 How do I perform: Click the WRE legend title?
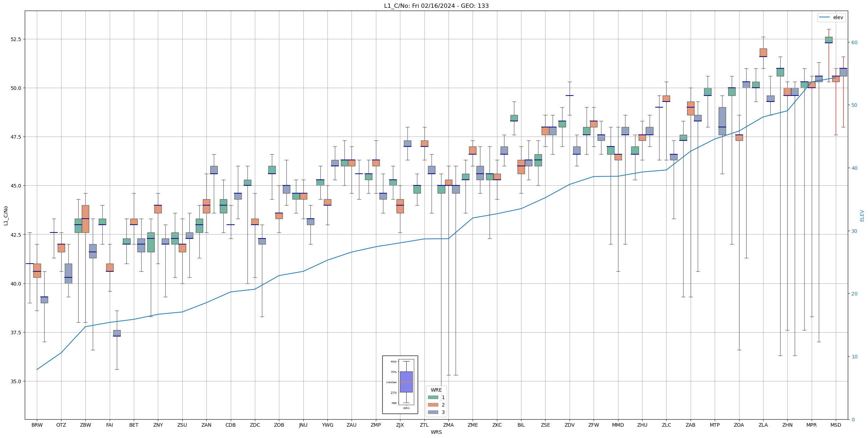(x=436, y=390)
